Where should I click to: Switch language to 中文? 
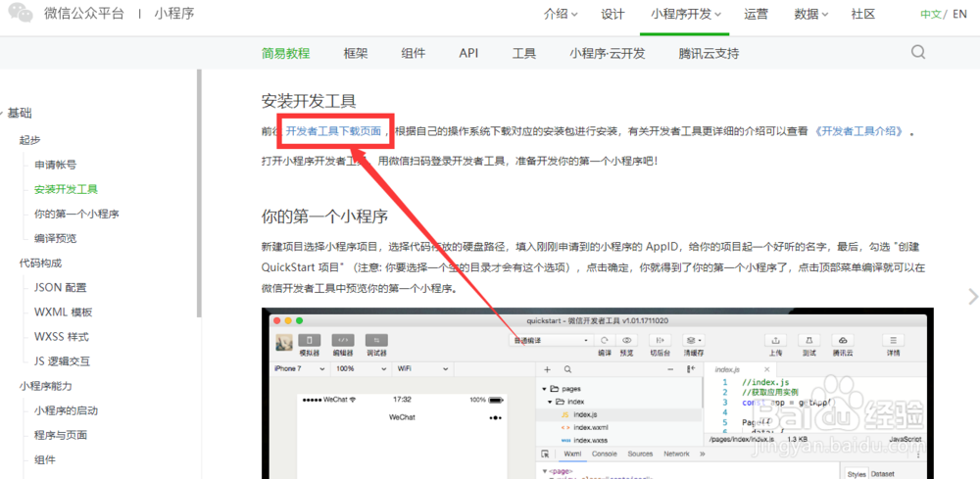point(931,15)
